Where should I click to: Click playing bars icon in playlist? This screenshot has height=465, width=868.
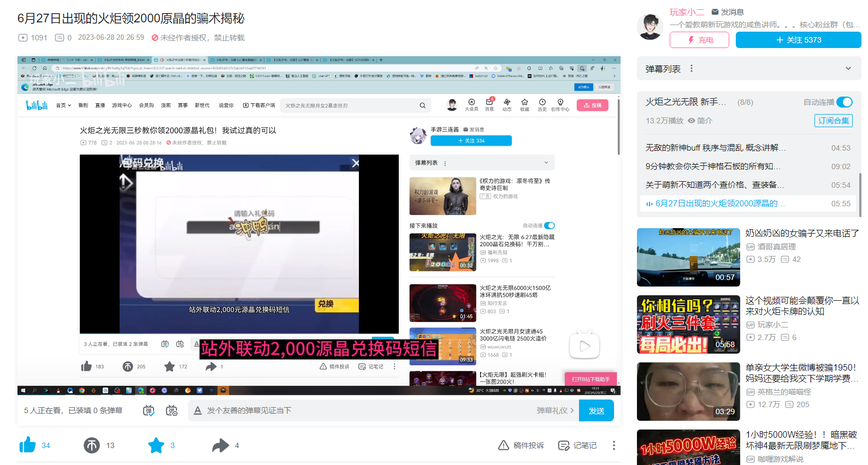tap(649, 204)
